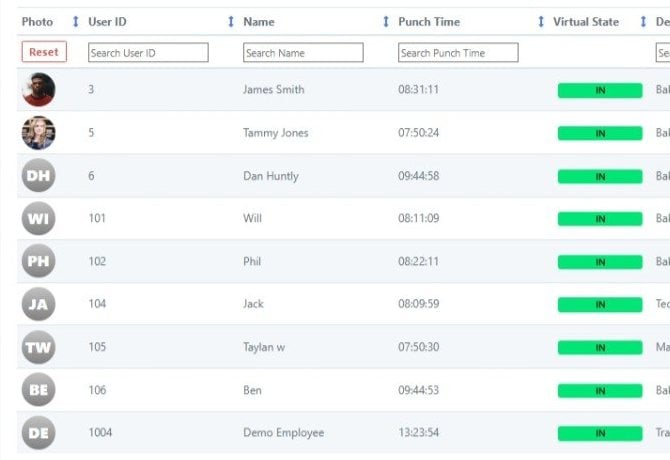Open Tammy Jones's profile photo

[38, 132]
